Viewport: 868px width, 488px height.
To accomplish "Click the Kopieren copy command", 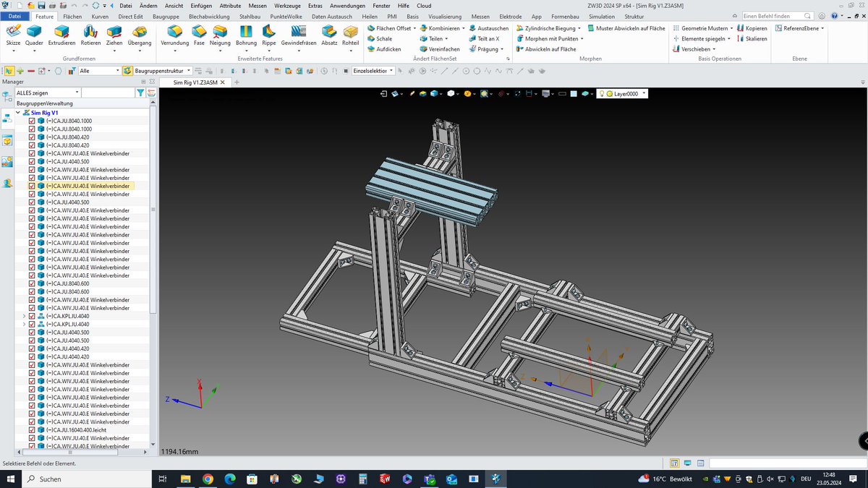I will click(x=752, y=28).
